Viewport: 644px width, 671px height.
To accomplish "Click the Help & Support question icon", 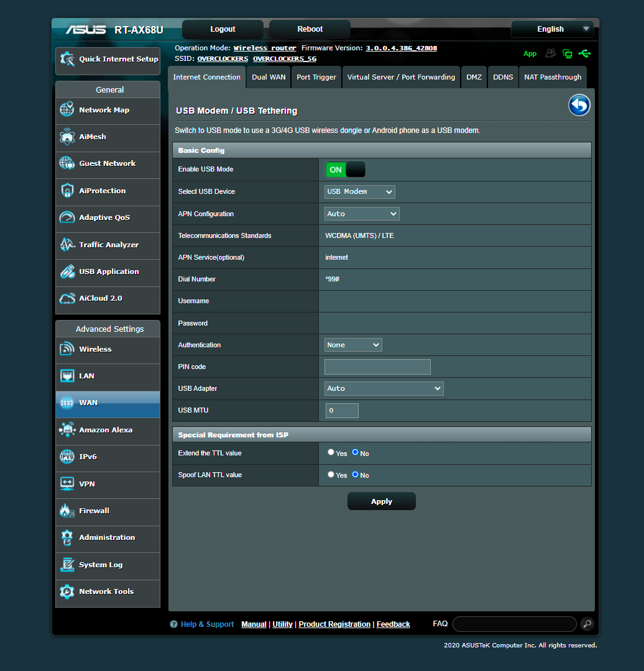I will click(173, 624).
